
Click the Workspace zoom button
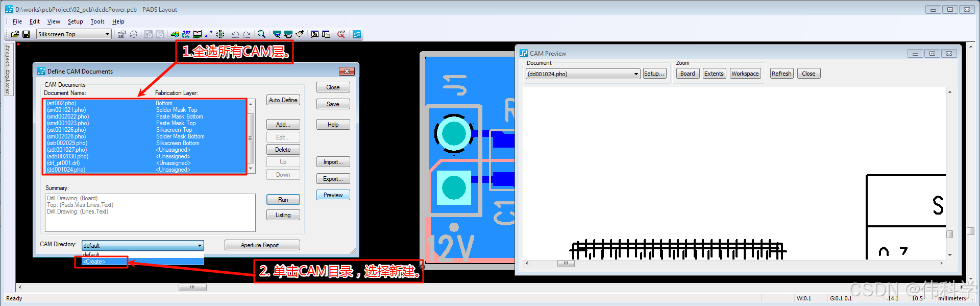(745, 74)
